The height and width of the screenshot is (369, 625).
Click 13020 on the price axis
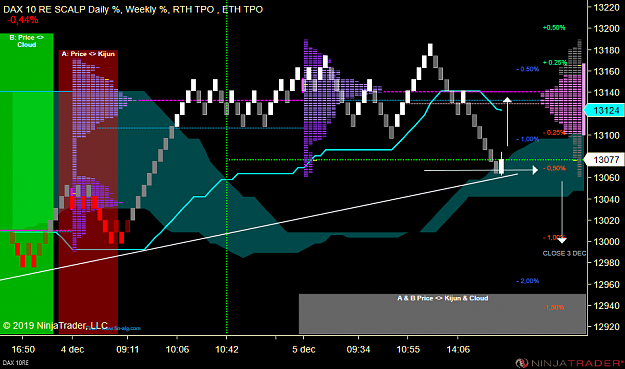tap(606, 220)
